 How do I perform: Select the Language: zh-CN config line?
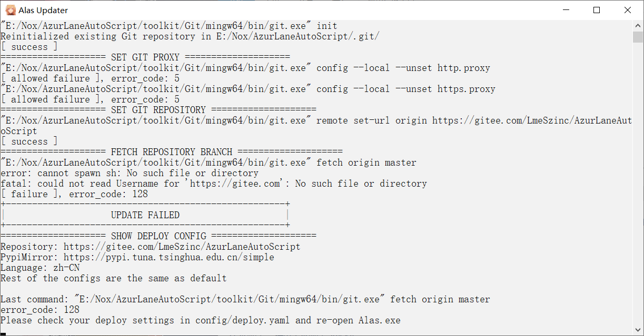coord(39,267)
